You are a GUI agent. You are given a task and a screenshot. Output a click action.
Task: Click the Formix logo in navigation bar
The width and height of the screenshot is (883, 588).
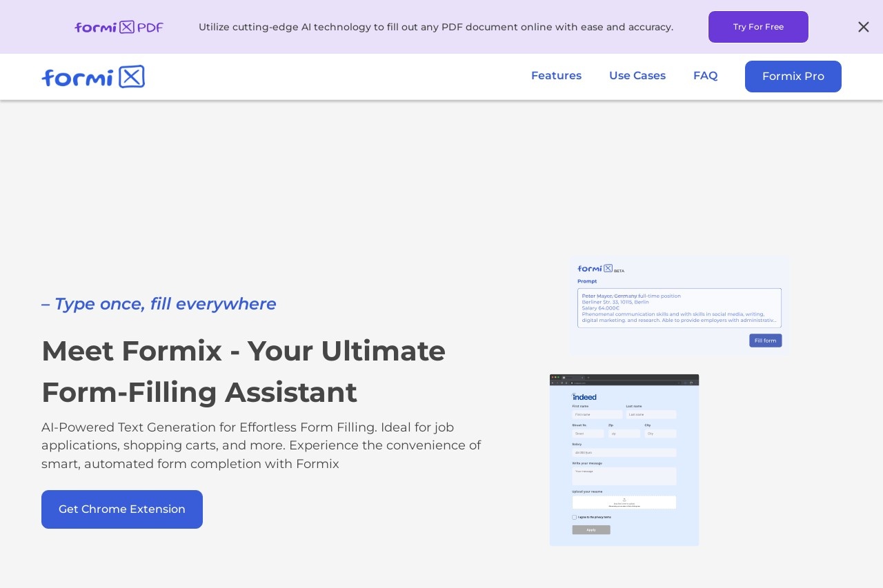point(93,77)
